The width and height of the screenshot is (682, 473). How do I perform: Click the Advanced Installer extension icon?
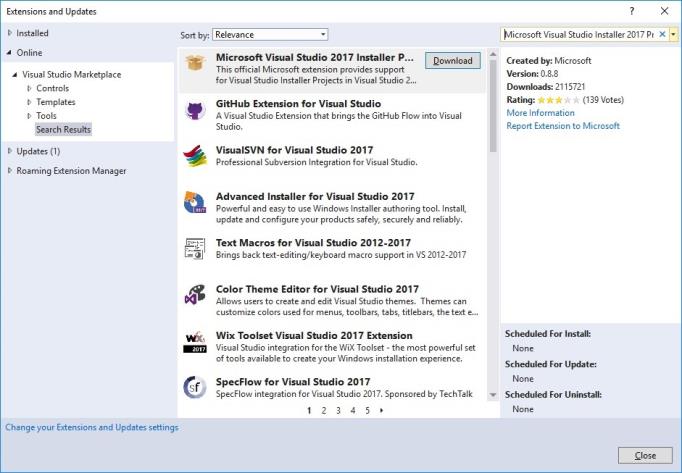tap(197, 203)
